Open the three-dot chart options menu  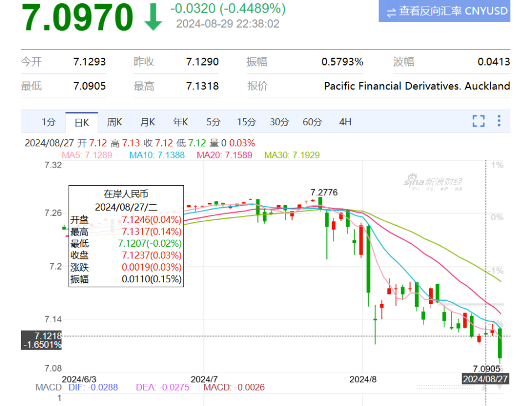pyautogui.click(x=499, y=121)
